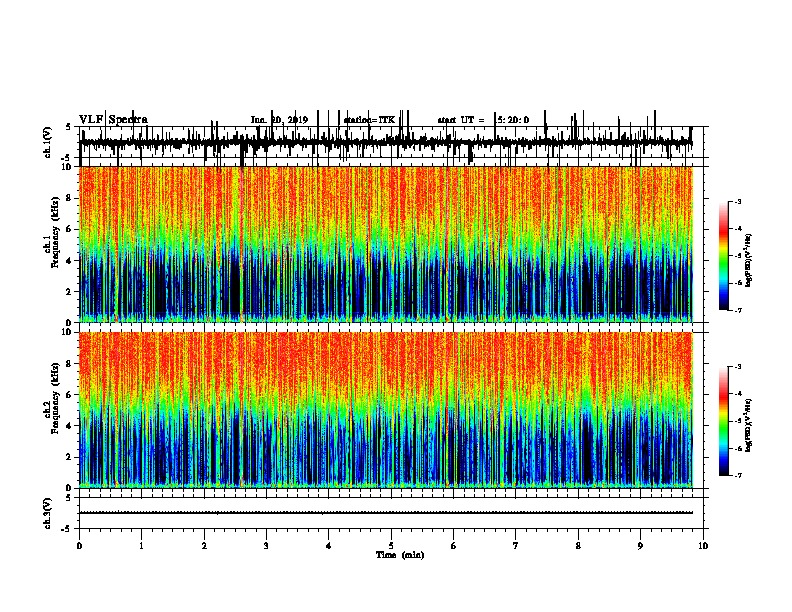Click ch.2 frequency tick label '6'
Viewport: 792px width, 612px height.
tap(69, 395)
